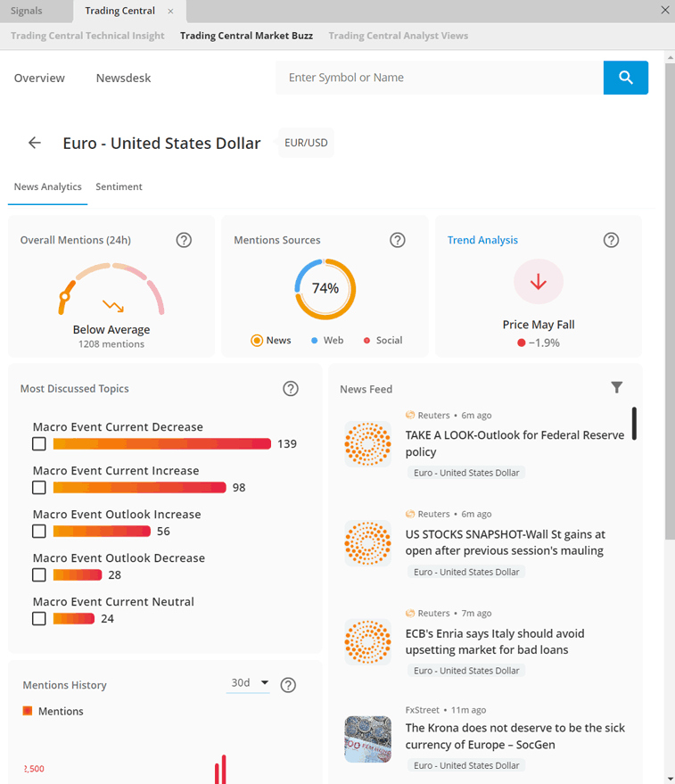Click the Below Average trend icon in gauge
This screenshot has width=675, height=784.
(x=113, y=306)
